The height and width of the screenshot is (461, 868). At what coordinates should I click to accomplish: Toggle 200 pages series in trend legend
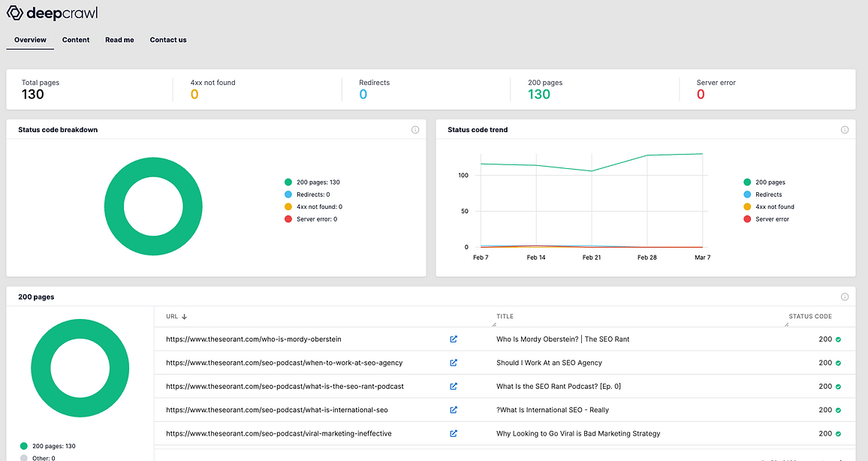pos(764,182)
